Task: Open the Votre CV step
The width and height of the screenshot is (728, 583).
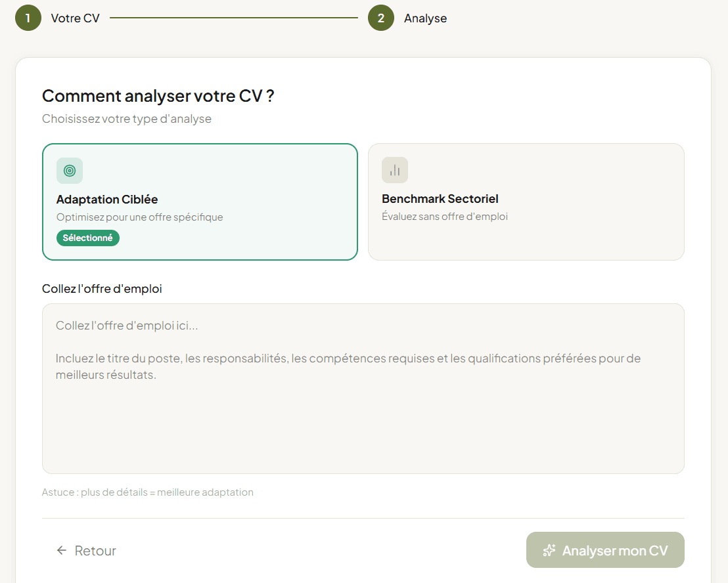Action: (75, 18)
